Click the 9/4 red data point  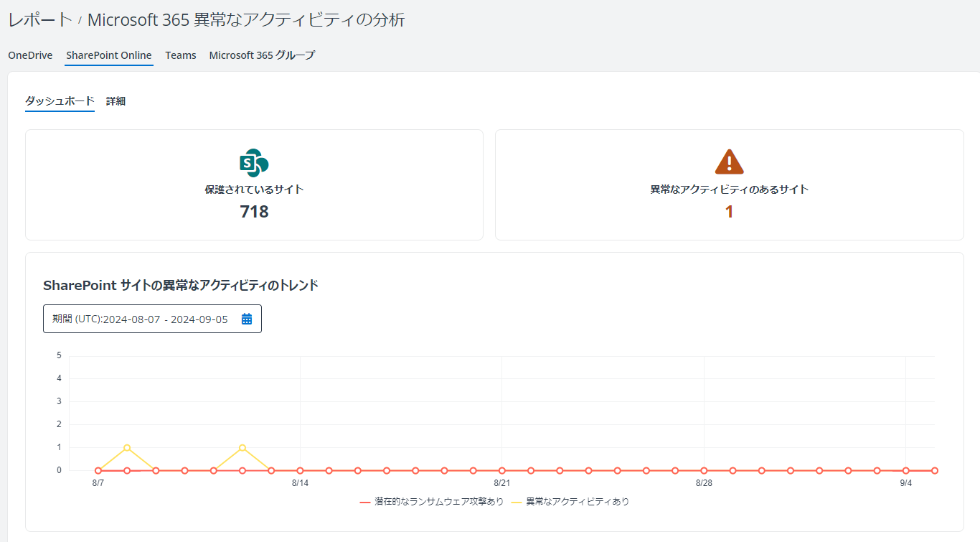pos(906,471)
